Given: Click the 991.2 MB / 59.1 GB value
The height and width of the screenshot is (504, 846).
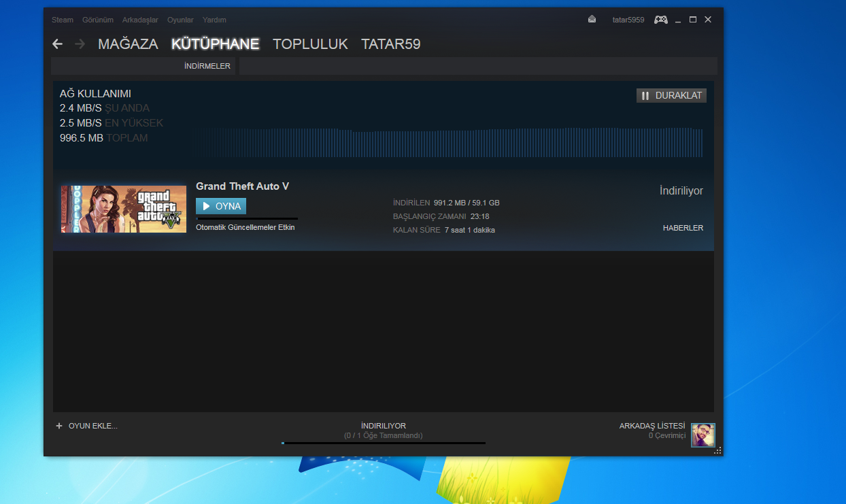Looking at the screenshot, I should pyautogui.click(x=467, y=203).
